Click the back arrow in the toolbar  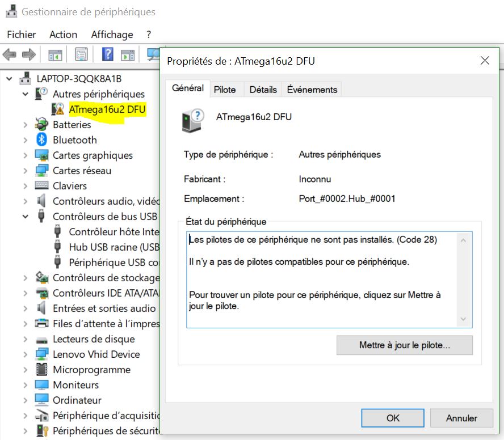(9, 55)
